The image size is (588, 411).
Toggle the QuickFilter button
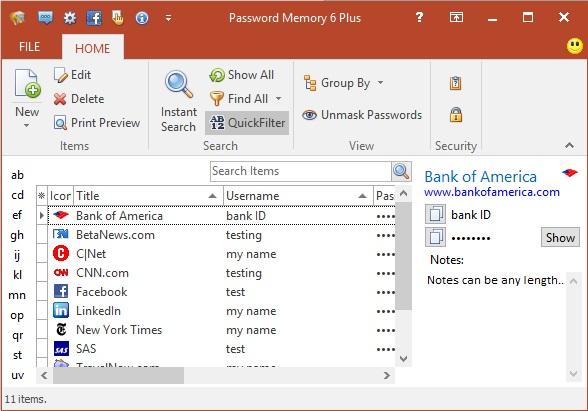pyautogui.click(x=247, y=123)
